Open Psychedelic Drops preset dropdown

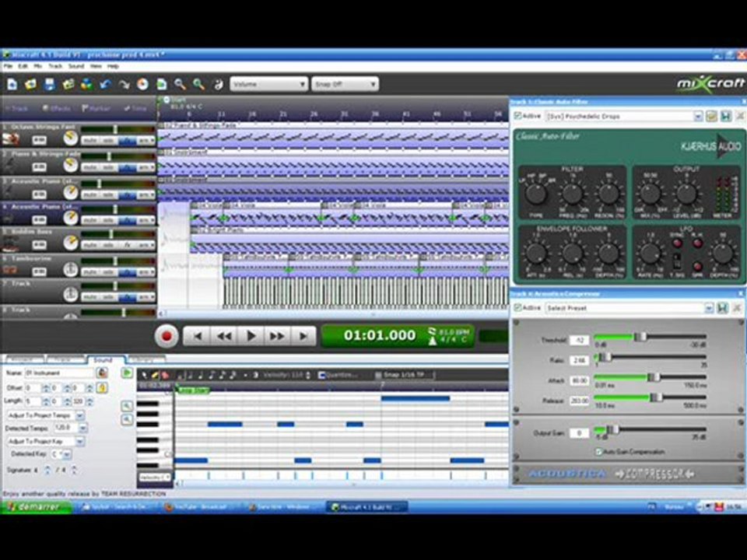pyautogui.click(x=697, y=116)
